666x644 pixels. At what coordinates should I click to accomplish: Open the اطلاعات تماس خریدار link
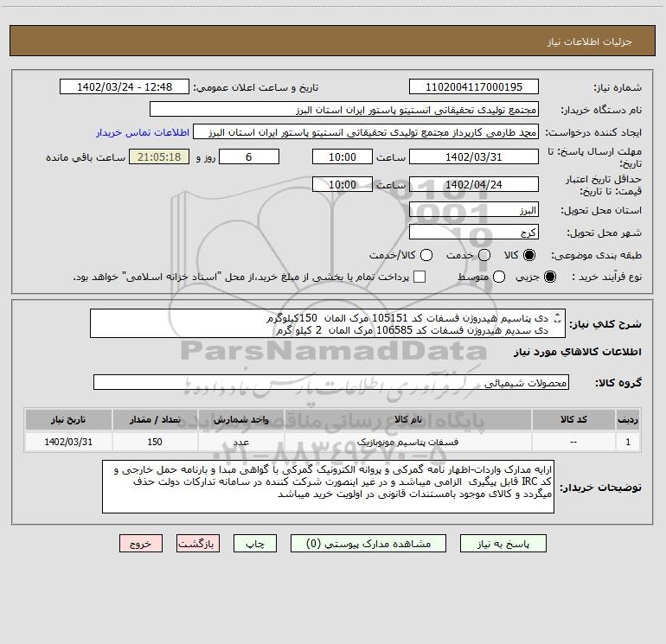(143, 132)
